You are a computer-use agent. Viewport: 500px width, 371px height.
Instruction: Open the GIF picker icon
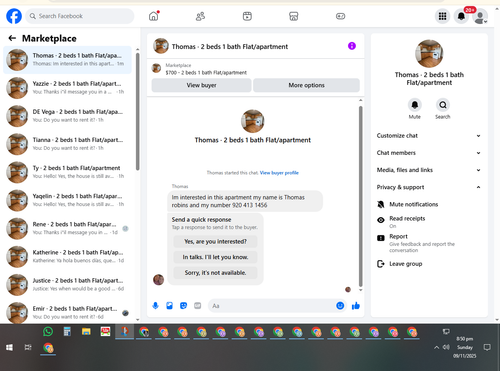pos(198,306)
